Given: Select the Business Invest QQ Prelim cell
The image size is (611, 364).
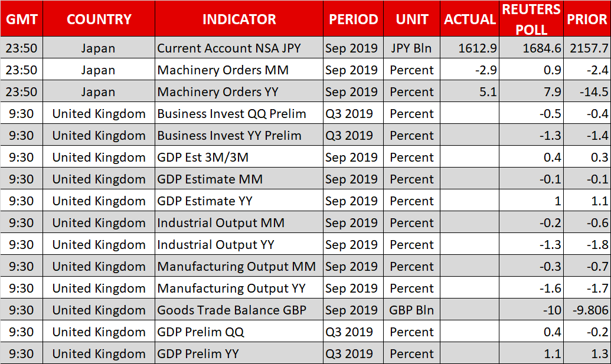Looking at the screenshot, I should click(x=239, y=113).
